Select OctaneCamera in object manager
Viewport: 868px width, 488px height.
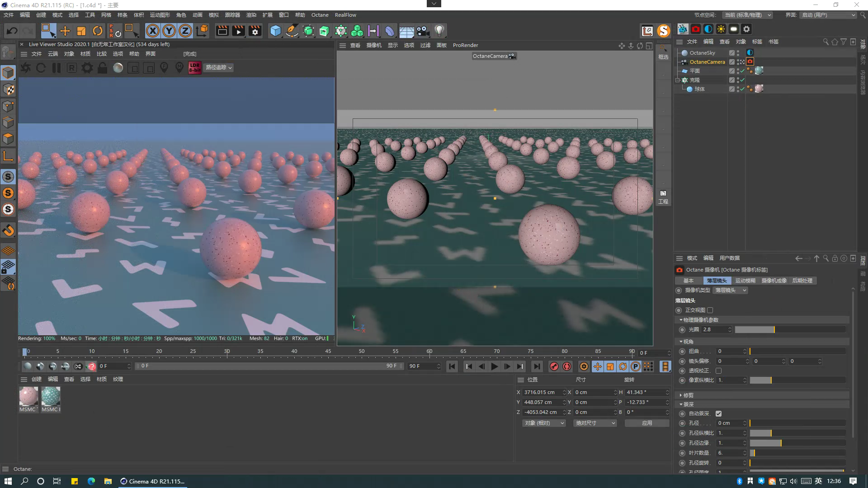coord(707,62)
